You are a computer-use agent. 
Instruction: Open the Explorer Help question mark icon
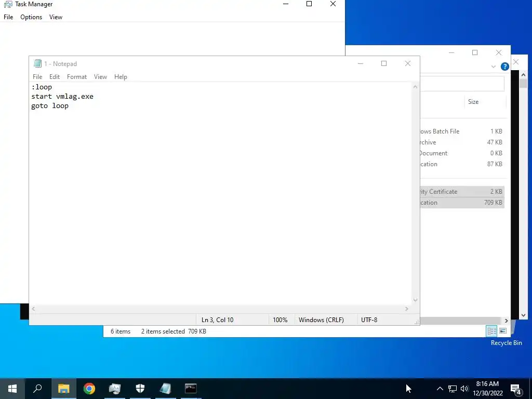(x=505, y=66)
